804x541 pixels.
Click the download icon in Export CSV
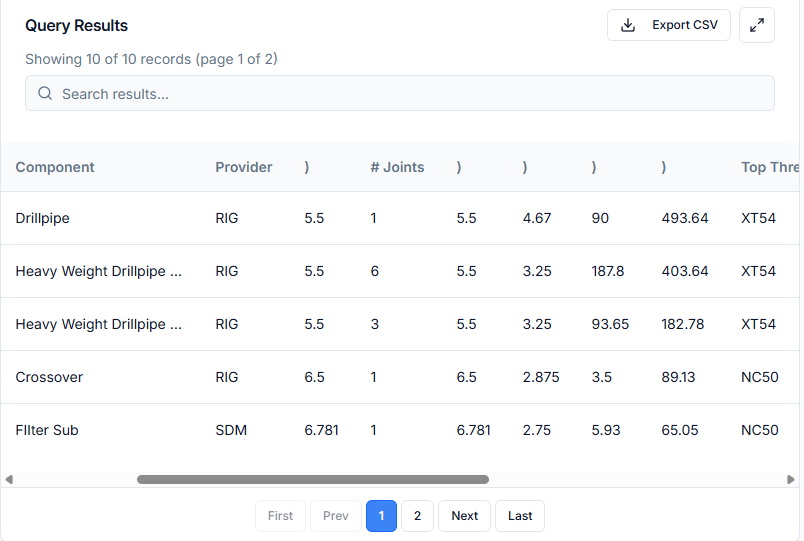tap(628, 25)
